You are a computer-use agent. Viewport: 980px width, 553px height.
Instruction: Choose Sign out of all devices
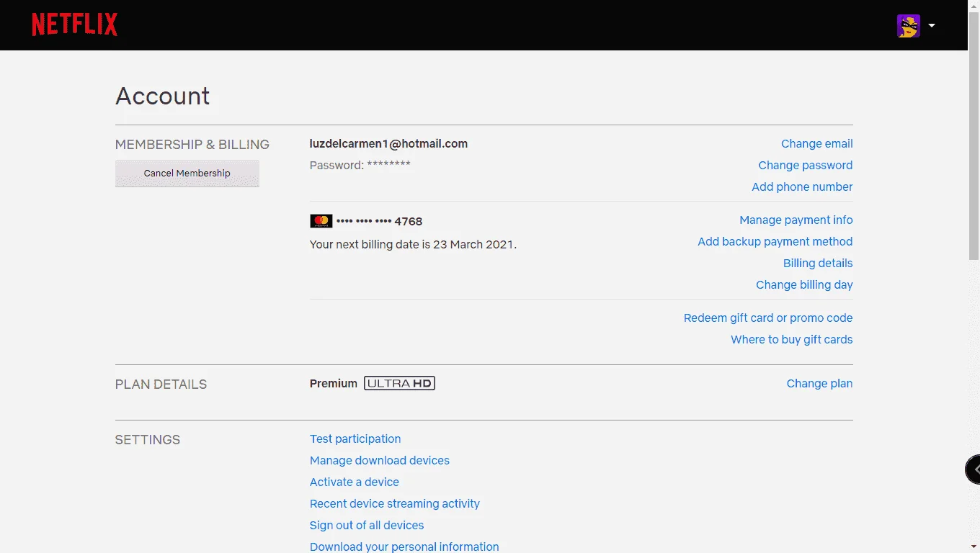tap(367, 526)
